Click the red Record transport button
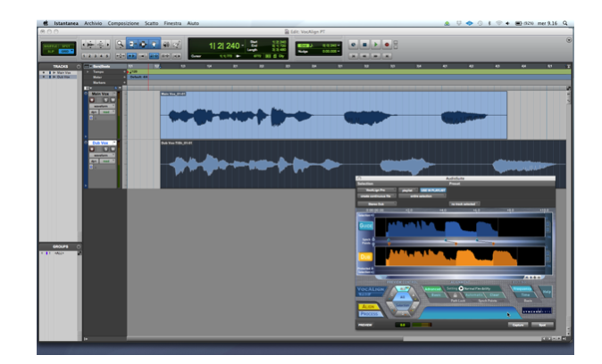 coord(387,45)
